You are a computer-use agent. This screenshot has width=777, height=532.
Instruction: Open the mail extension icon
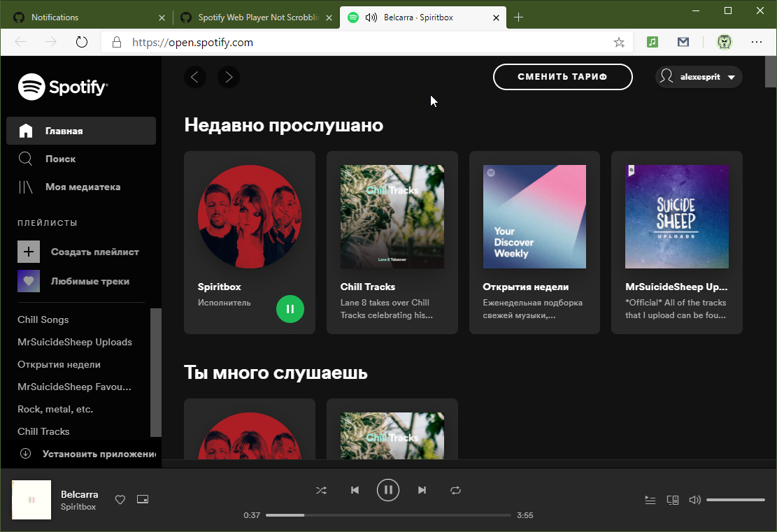[683, 42]
